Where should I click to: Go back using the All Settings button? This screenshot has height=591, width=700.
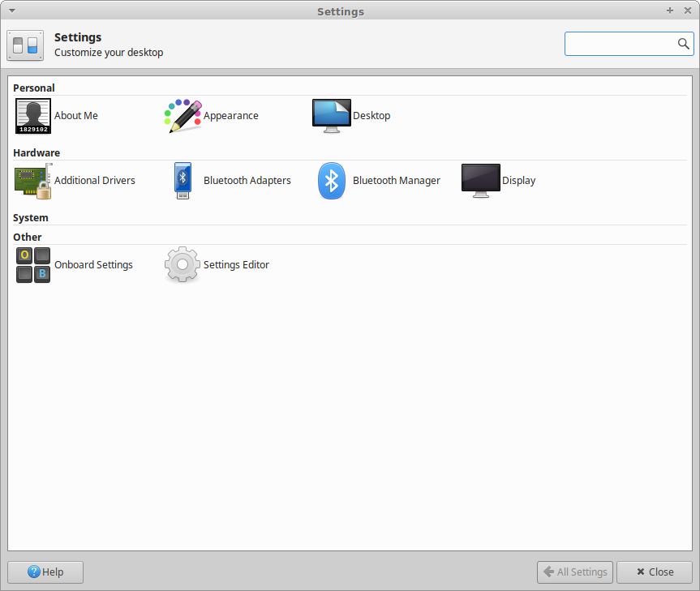(575, 572)
